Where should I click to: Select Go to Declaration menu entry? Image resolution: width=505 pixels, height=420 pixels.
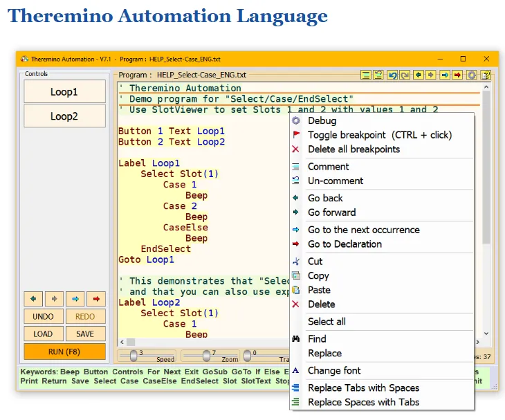(x=382, y=244)
